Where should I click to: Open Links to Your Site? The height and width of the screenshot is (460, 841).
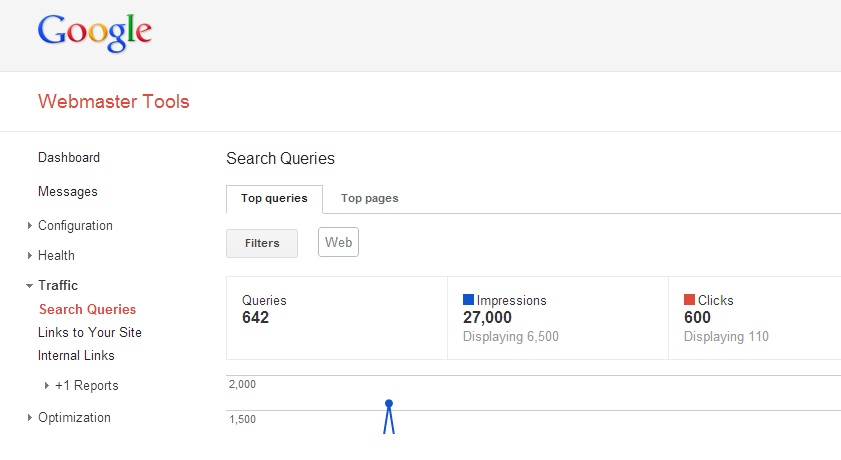click(x=90, y=332)
